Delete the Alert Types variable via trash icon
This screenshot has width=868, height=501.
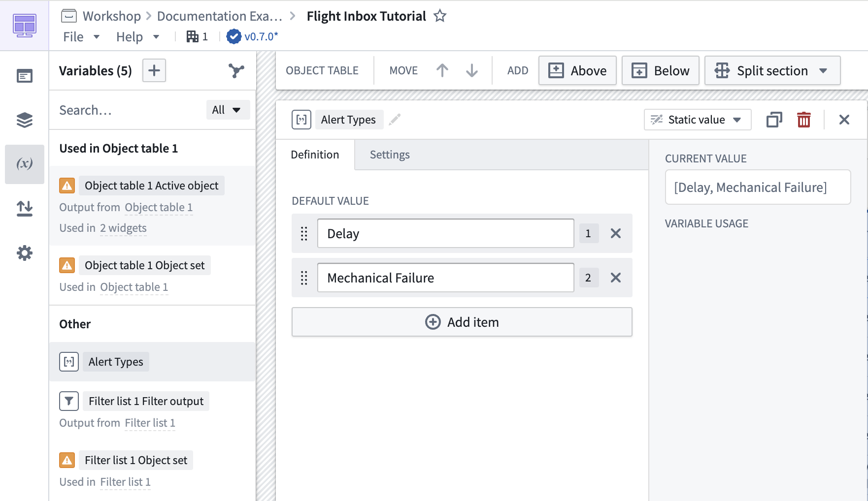click(x=803, y=120)
